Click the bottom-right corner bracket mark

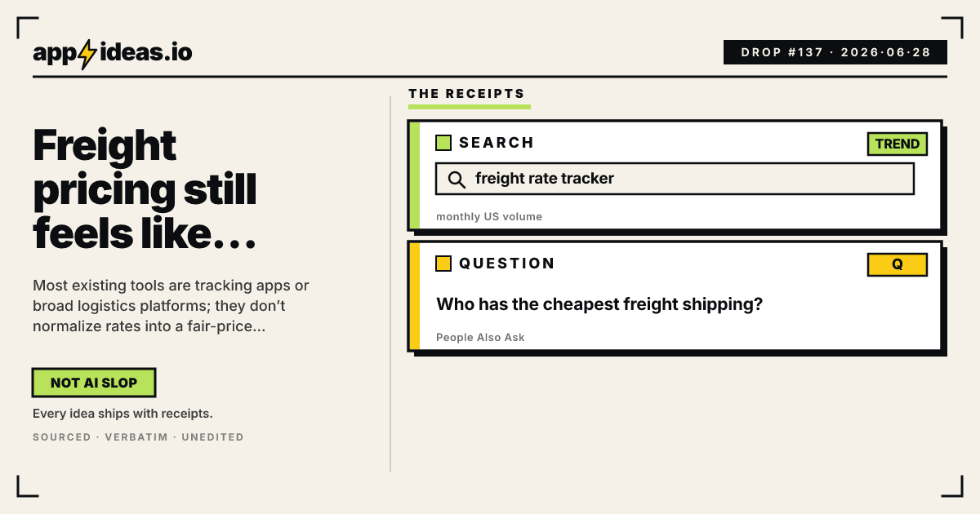tap(953, 486)
